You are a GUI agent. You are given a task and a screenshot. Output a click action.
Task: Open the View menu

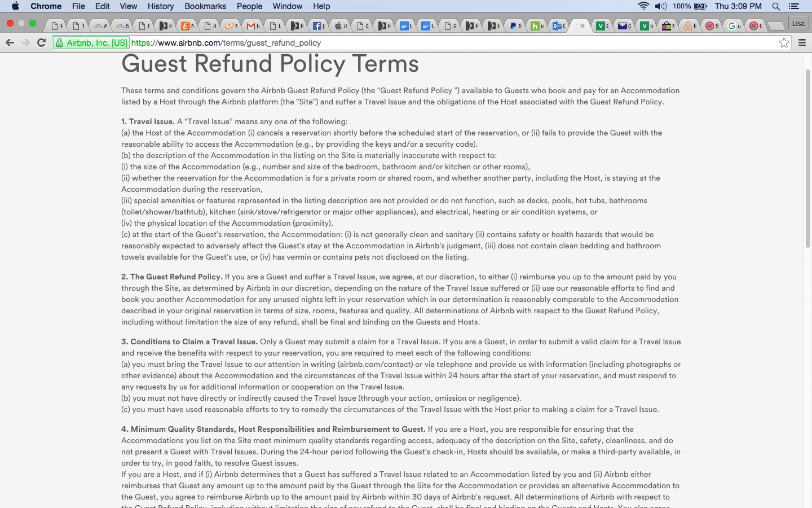129,6
